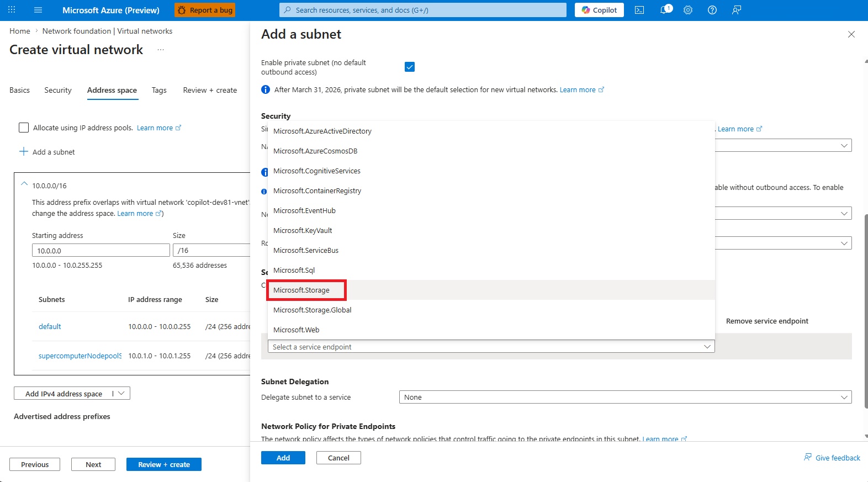The image size is (868, 482).
Task: Open Learn more link for IP address pools
Action: pyautogui.click(x=159, y=128)
